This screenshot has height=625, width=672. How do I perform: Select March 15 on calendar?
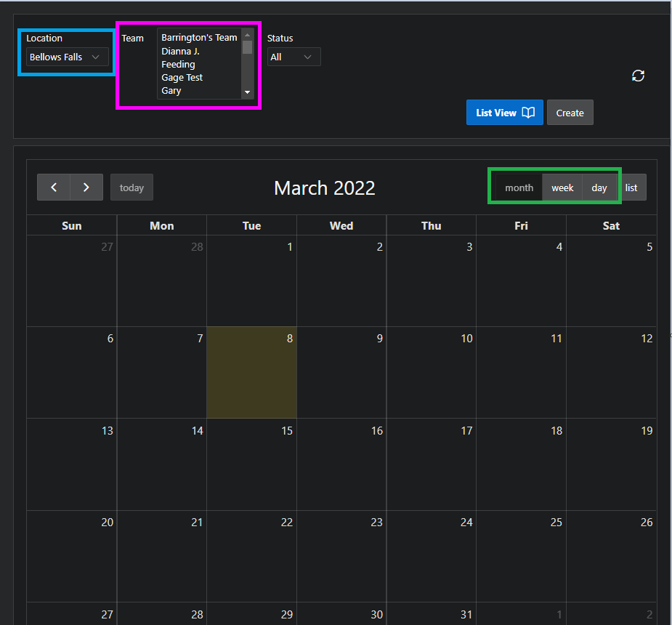click(x=251, y=464)
